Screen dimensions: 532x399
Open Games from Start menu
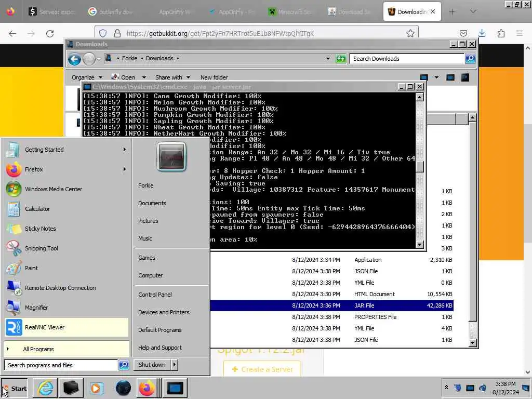click(x=147, y=258)
